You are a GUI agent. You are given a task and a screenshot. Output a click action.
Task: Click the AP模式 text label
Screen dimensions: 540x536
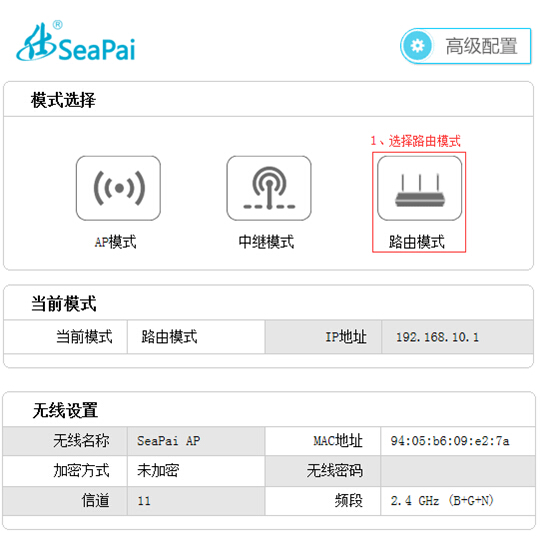pos(115,242)
